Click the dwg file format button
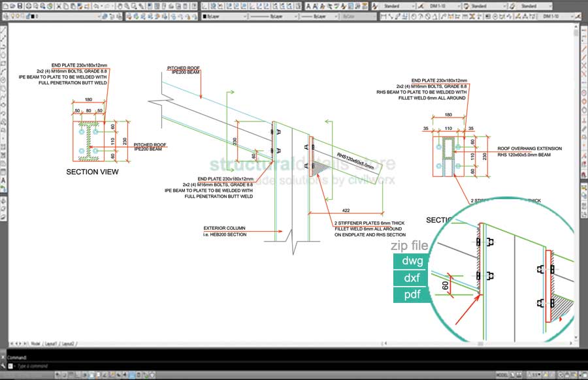The height and width of the screenshot is (380, 588). pos(412,261)
